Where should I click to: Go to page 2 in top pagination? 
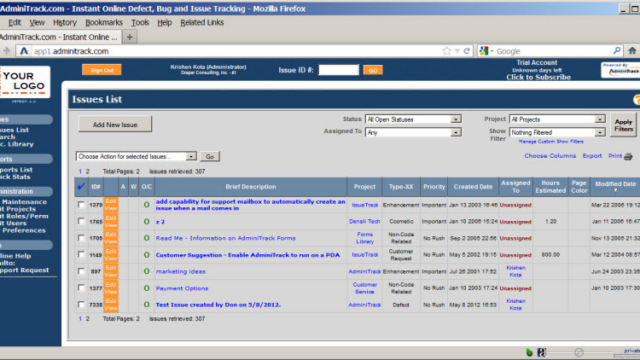click(x=87, y=171)
